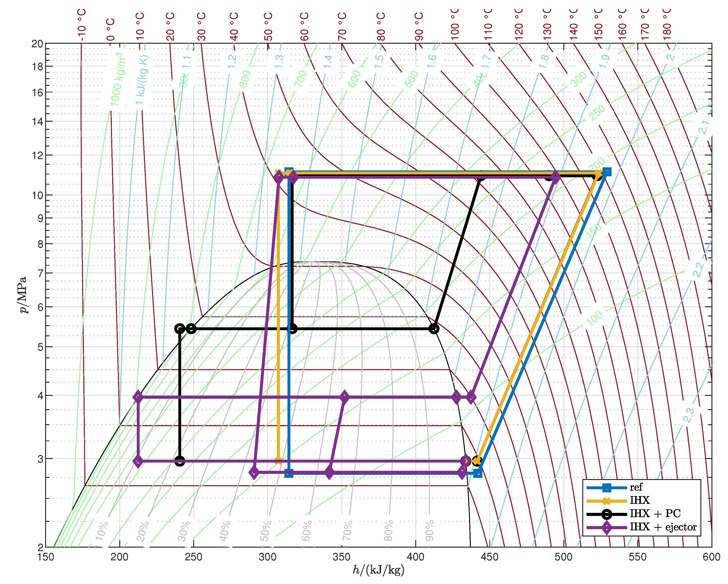Image resolution: width=728 pixels, height=584 pixels.
Task: Click the y-axis tick label '5'
Action: click(x=41, y=347)
